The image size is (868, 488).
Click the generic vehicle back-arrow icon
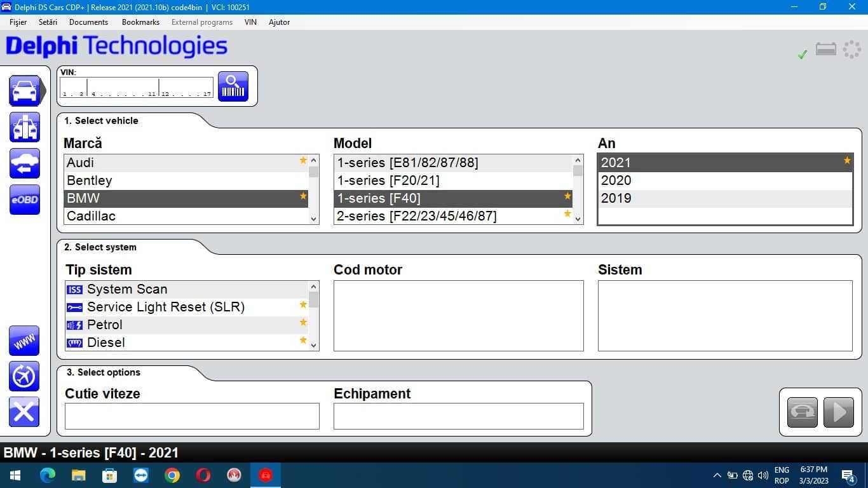[25, 163]
